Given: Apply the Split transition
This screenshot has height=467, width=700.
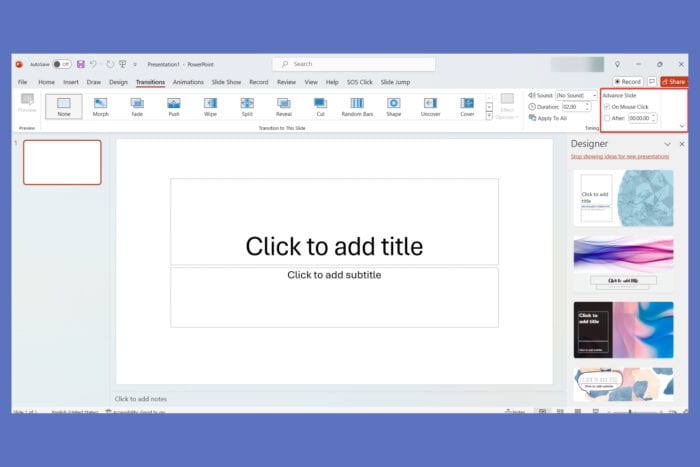Looking at the screenshot, I should (247, 106).
